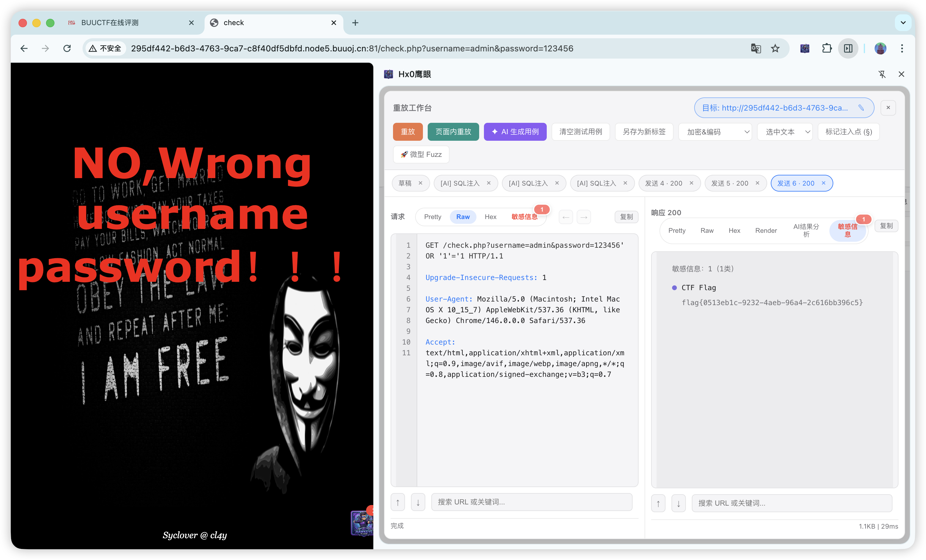Image resolution: width=926 pixels, height=560 pixels.
Task: Open the Chrome extensions puzzle icon
Action: (x=826, y=48)
